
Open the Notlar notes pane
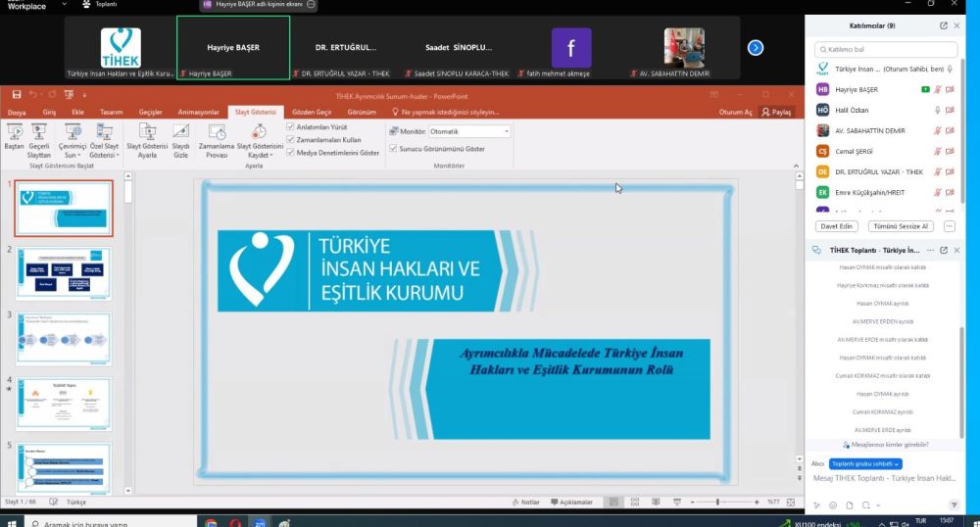click(x=525, y=503)
